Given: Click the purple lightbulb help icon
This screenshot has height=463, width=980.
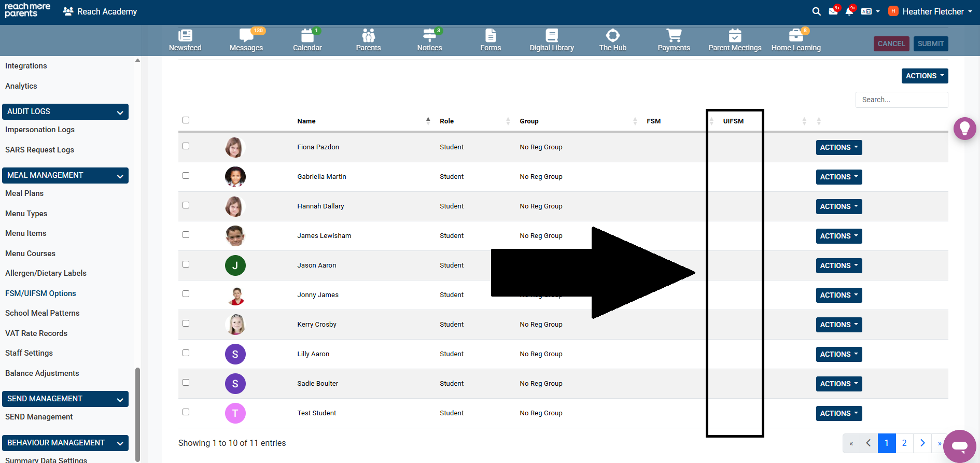Looking at the screenshot, I should click(x=964, y=128).
